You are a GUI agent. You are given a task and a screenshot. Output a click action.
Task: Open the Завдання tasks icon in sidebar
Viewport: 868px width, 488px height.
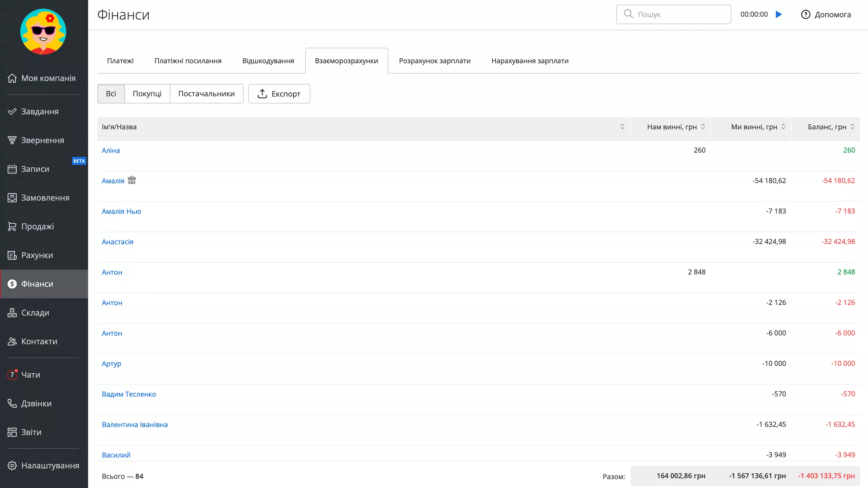[x=12, y=111]
